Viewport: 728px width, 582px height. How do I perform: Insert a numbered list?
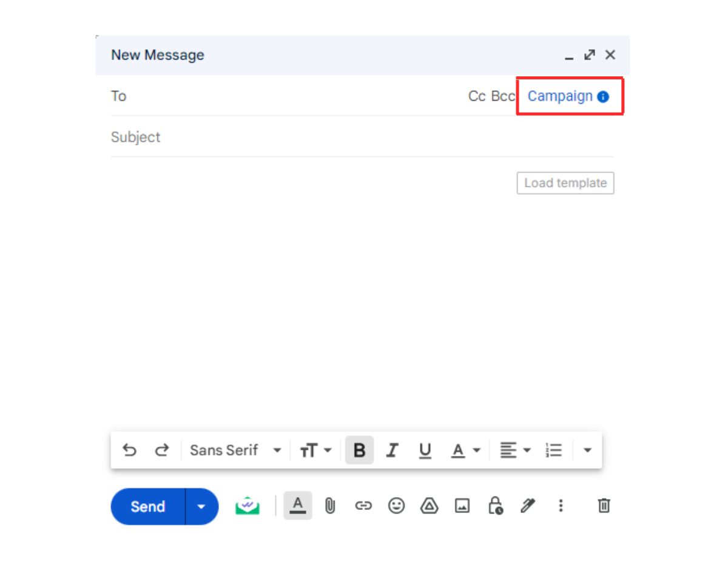[554, 450]
